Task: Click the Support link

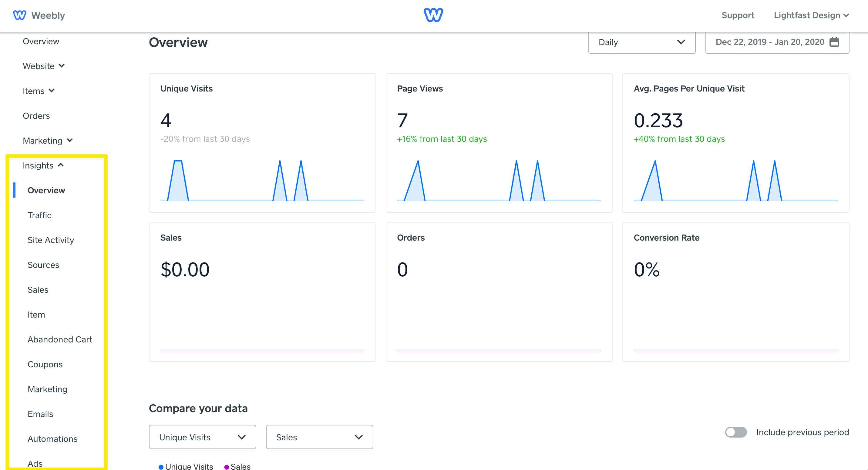Action: click(738, 15)
